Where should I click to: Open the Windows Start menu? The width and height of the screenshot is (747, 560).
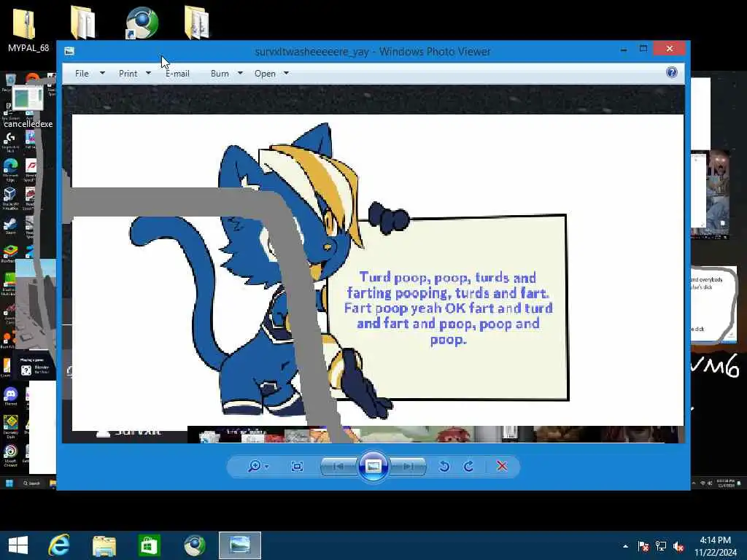18,545
